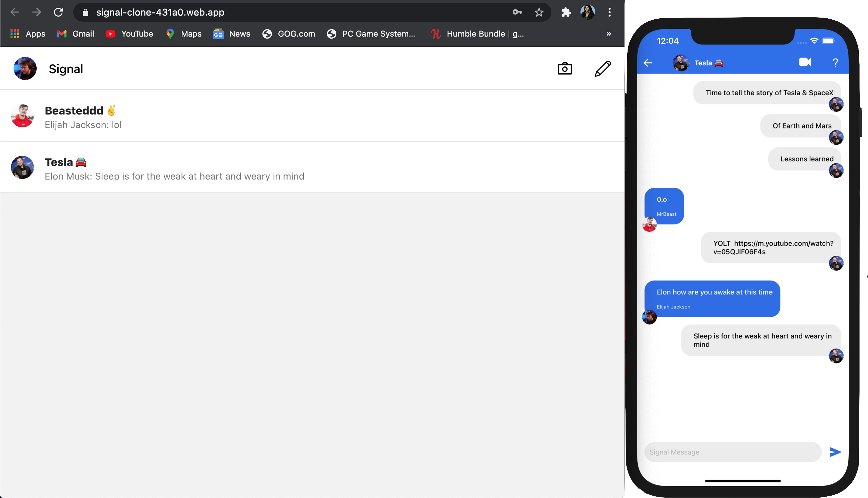Show hidden bookmarks with the double chevron

tap(609, 34)
